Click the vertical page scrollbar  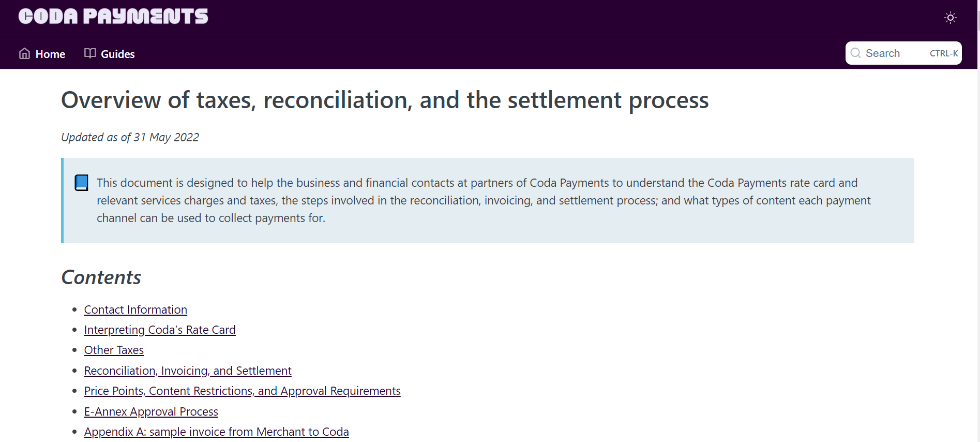[x=978, y=221]
